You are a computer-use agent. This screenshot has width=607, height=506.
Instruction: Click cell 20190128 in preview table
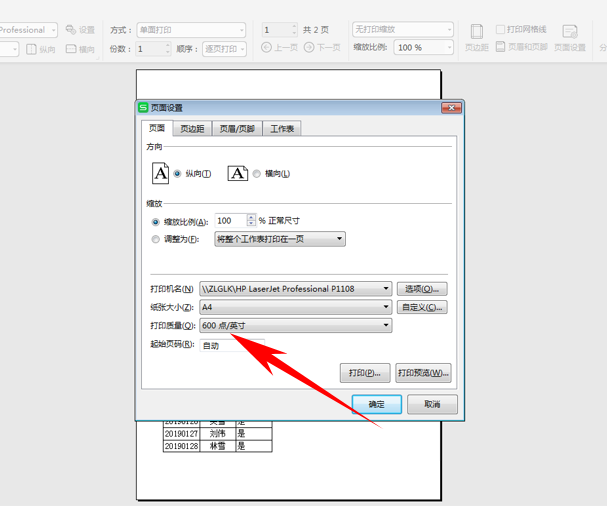coord(181,446)
